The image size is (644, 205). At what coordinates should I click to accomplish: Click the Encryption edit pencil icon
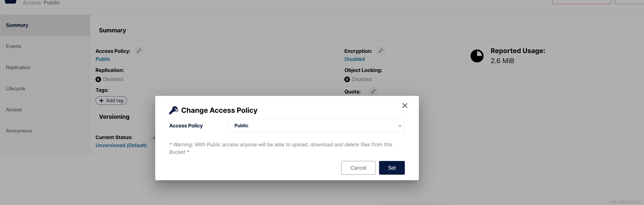tap(381, 51)
